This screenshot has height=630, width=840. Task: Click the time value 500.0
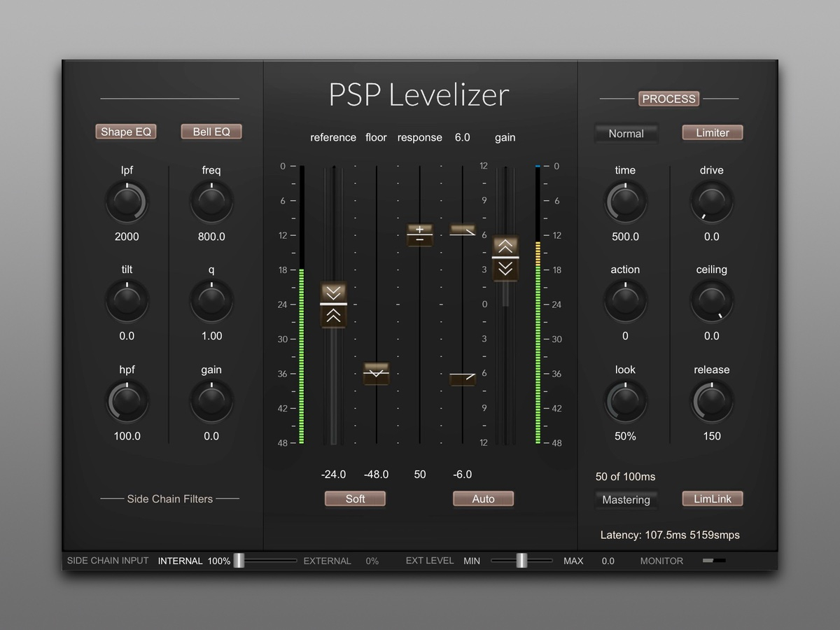[x=626, y=237]
